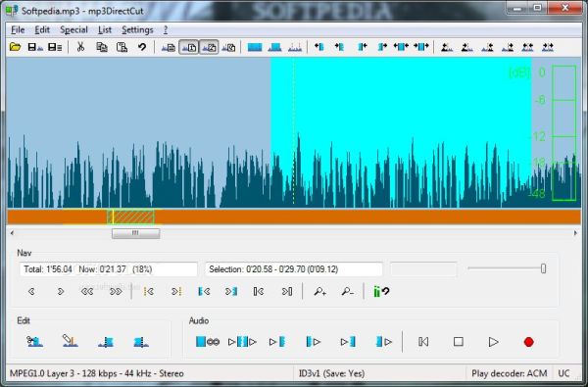The image size is (588, 387).
Task: Click the scissors cut icon
Action: [80, 47]
